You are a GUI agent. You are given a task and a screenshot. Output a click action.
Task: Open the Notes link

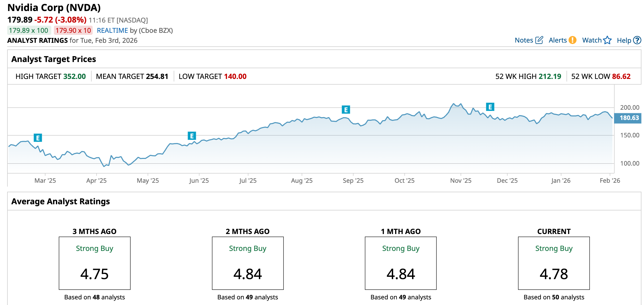click(524, 40)
